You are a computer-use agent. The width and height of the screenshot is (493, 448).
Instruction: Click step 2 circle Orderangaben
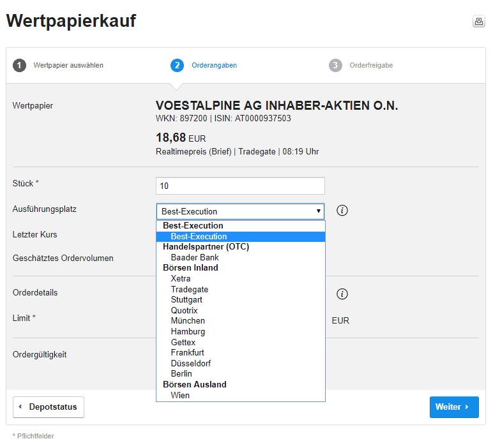[177, 65]
